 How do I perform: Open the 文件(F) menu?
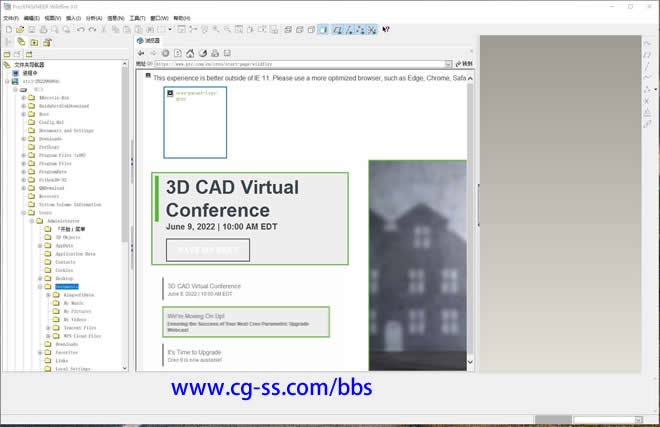(x=11, y=18)
